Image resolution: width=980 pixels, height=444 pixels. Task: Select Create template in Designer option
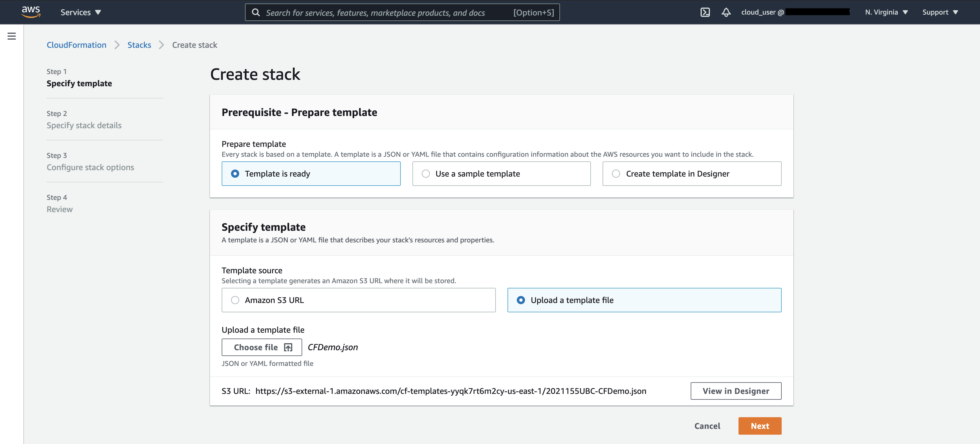(692, 174)
